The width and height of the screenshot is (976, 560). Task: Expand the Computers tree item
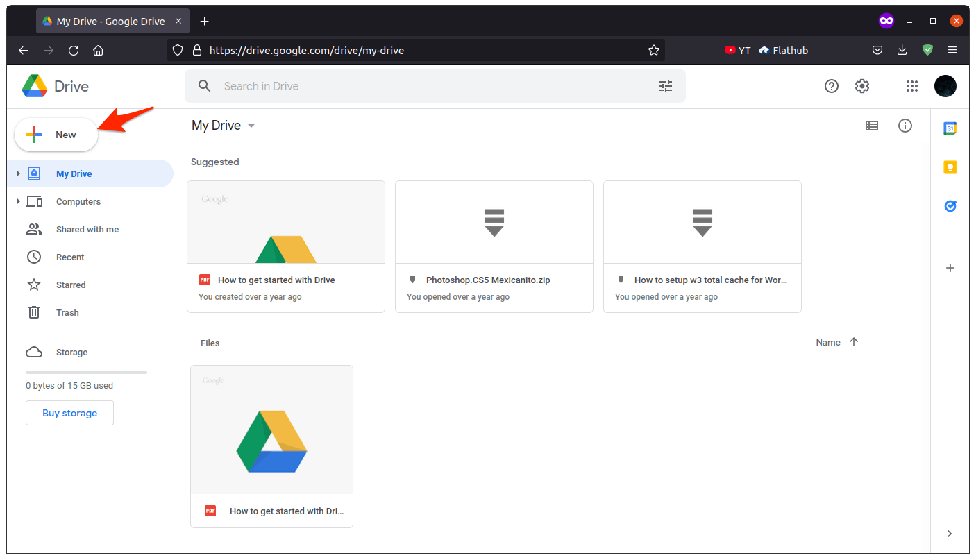(x=18, y=201)
